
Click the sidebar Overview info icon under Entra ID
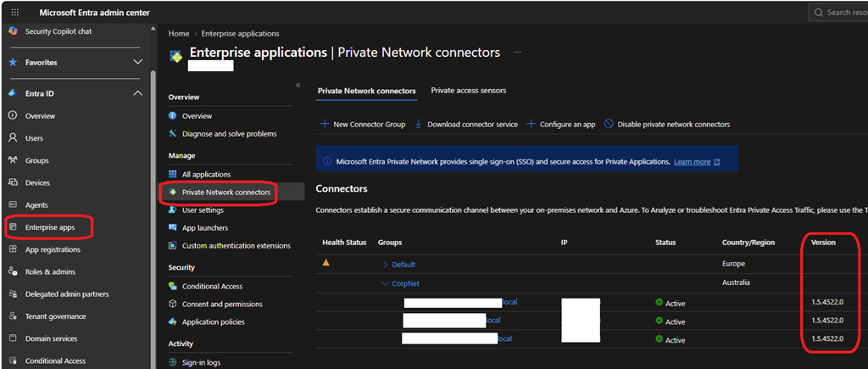[x=13, y=116]
